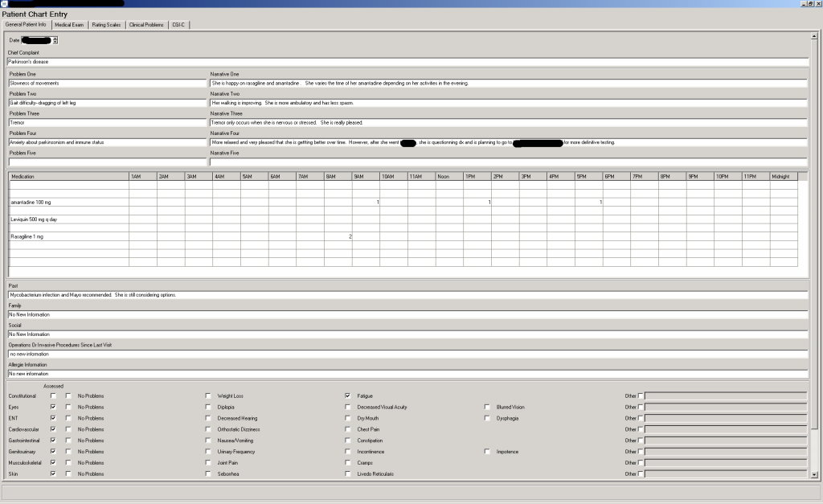This screenshot has height=504, width=823.
Task: Go to the Clinical Problems tab
Action: point(146,25)
